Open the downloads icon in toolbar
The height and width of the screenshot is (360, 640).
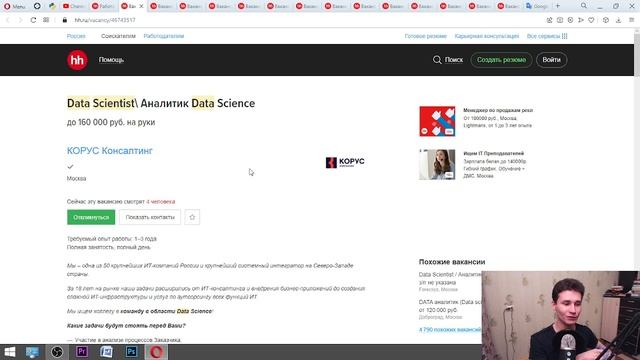[x=618, y=20]
